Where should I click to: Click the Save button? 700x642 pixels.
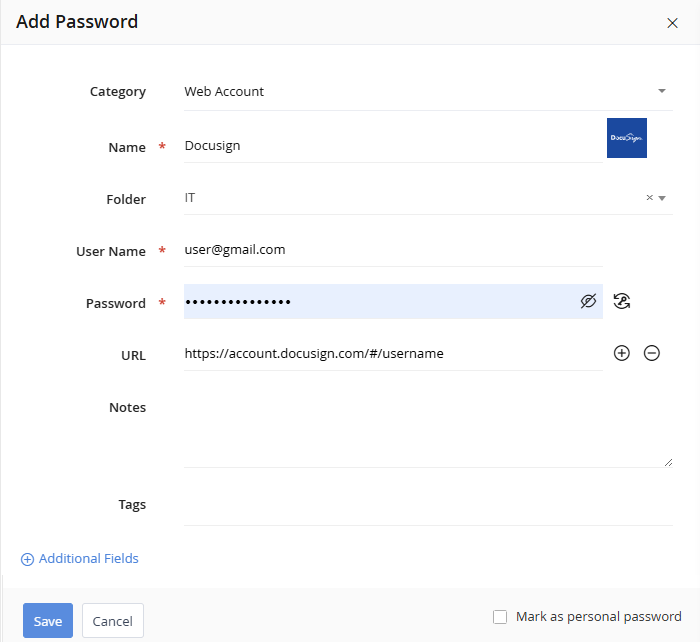click(x=48, y=621)
